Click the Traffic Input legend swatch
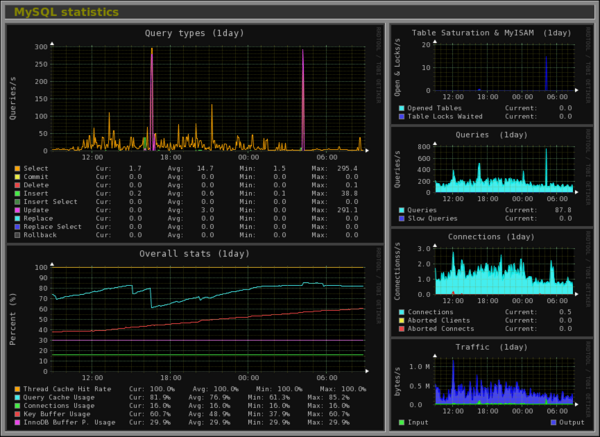600x437 pixels. [x=401, y=422]
